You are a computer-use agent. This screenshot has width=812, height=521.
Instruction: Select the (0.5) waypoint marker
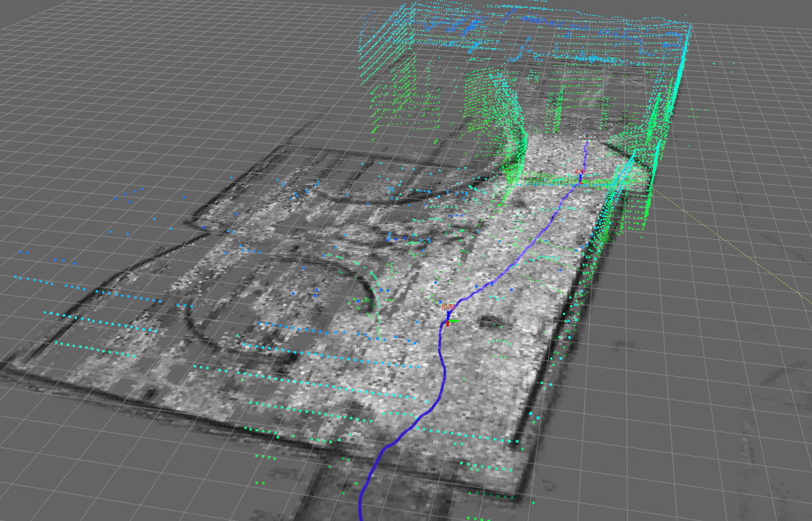[448, 306]
